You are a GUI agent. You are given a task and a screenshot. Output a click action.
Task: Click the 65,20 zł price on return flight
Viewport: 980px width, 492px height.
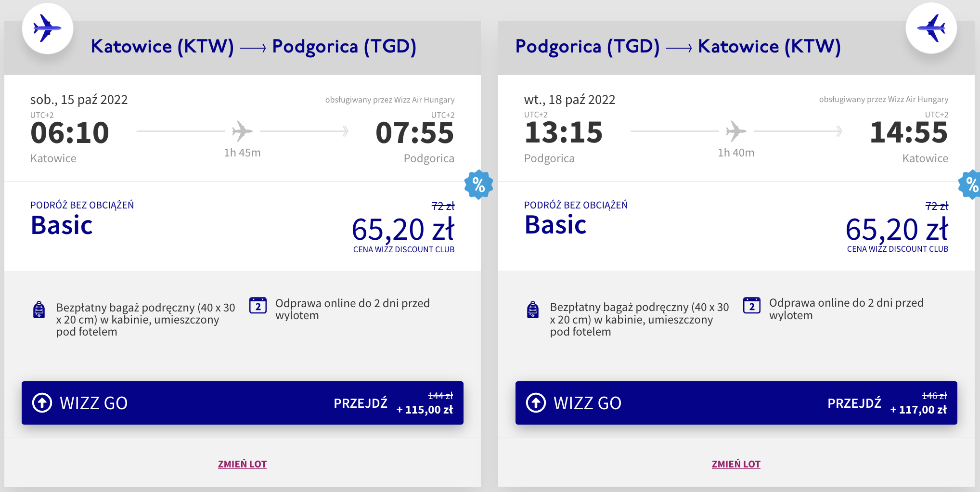[897, 229]
